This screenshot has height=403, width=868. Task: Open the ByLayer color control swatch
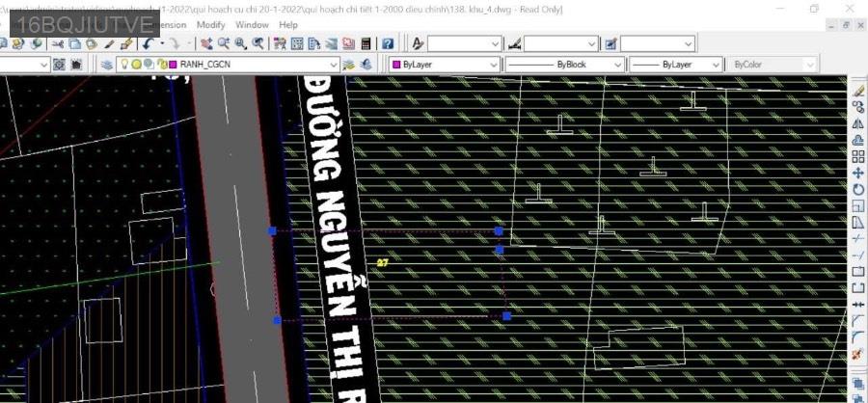click(x=396, y=65)
